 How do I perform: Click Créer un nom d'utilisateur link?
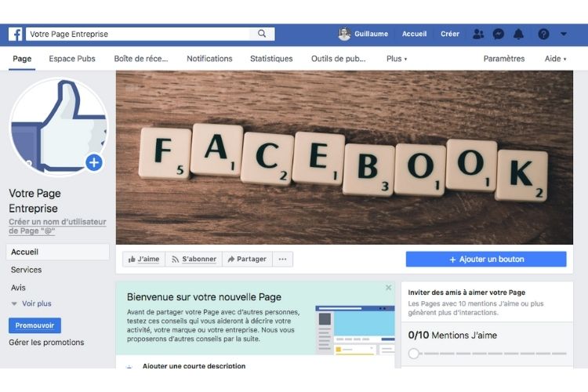click(x=57, y=227)
